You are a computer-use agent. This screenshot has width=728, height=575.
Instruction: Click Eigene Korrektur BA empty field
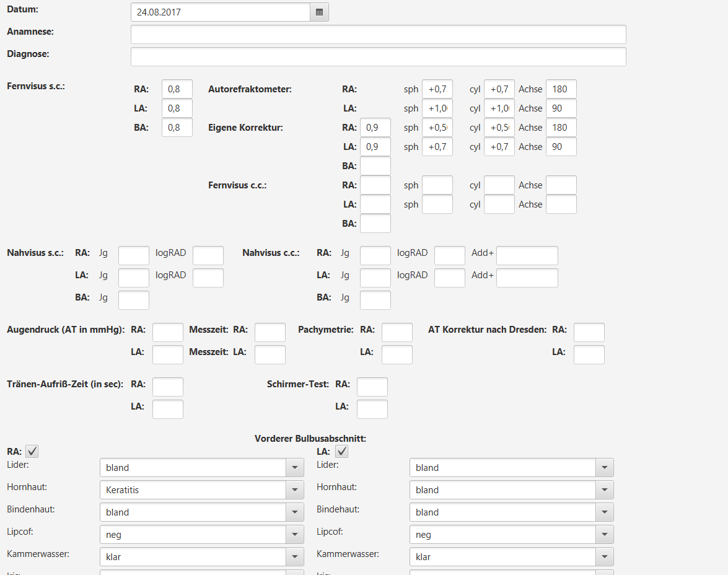375,166
